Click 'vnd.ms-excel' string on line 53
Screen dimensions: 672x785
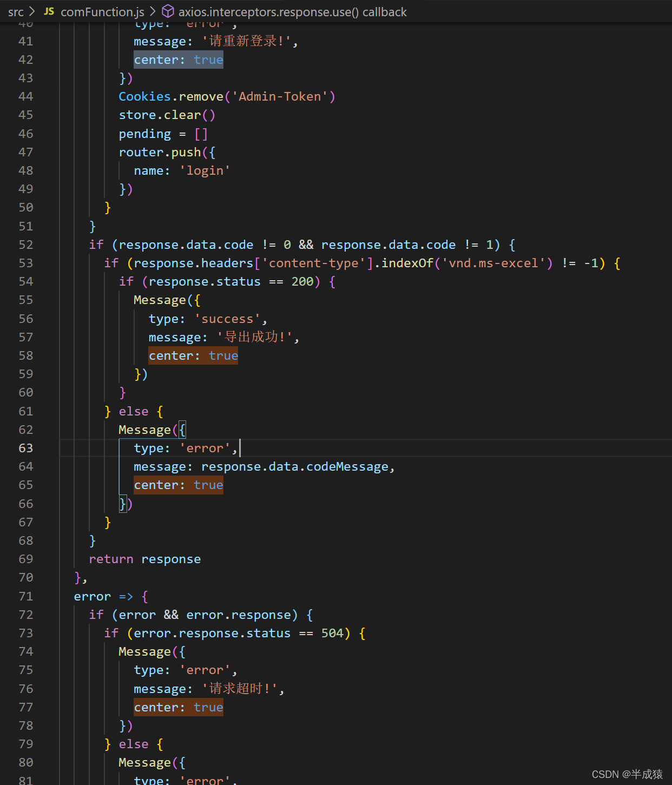[493, 263]
